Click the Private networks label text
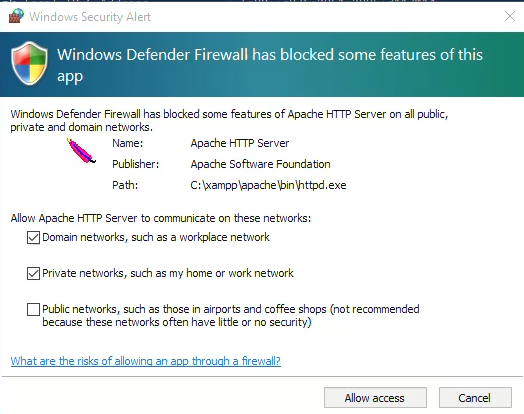 168,273
